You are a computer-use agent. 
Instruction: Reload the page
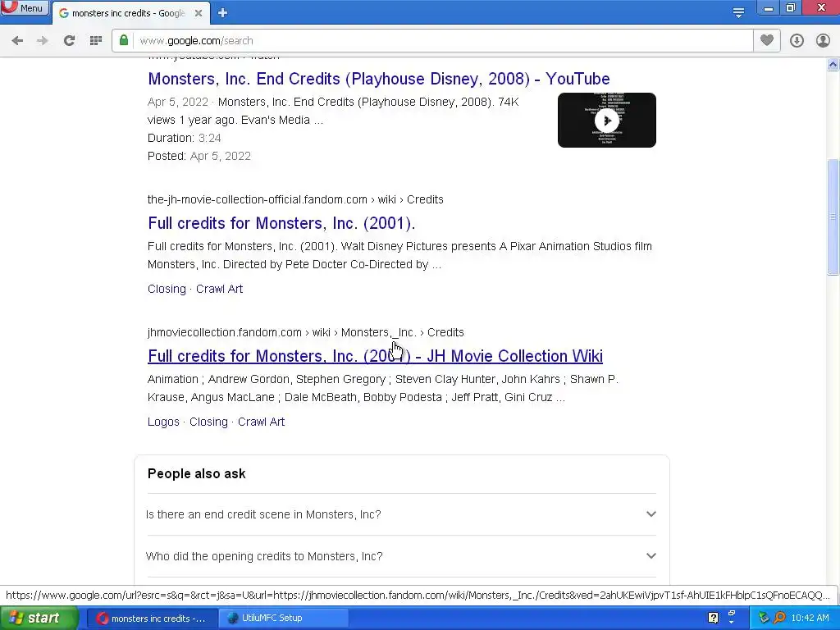coord(69,41)
